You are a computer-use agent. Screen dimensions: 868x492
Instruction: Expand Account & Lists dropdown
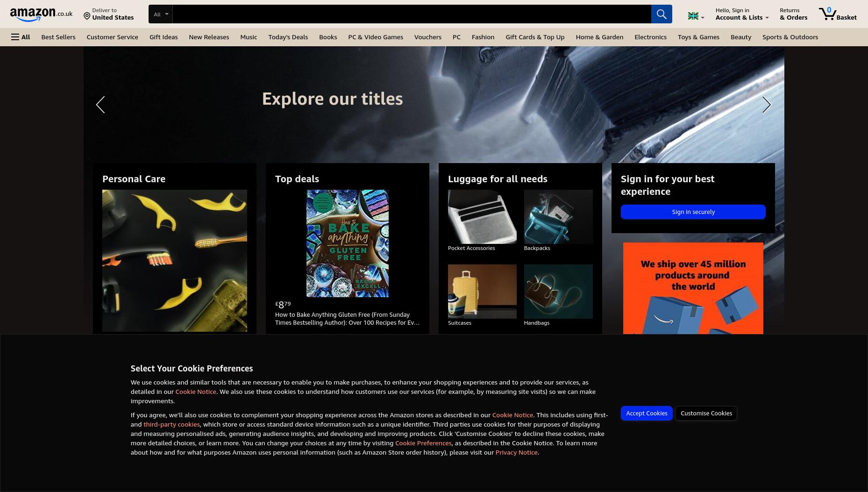pos(742,14)
